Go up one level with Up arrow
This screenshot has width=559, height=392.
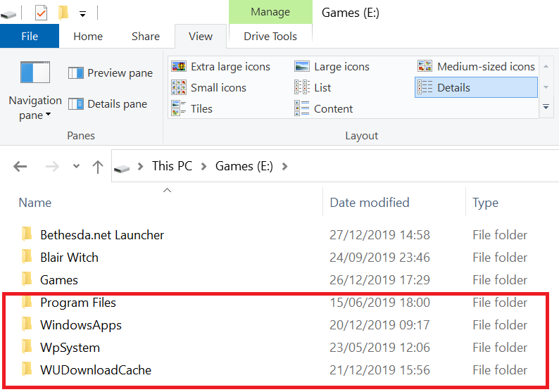point(98,166)
